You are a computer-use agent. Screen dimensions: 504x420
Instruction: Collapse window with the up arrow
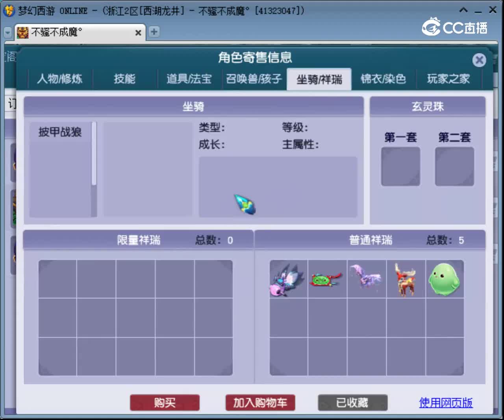point(463,10)
